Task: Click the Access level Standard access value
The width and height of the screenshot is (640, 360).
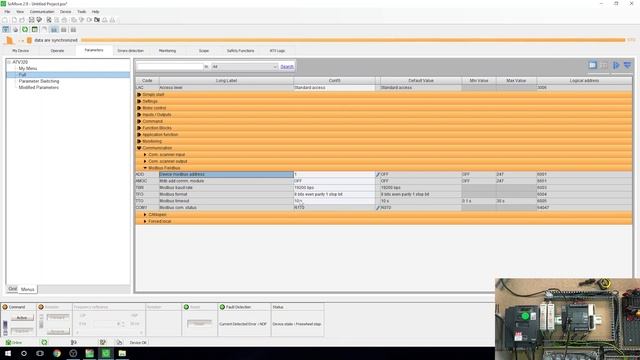Action: [334, 88]
